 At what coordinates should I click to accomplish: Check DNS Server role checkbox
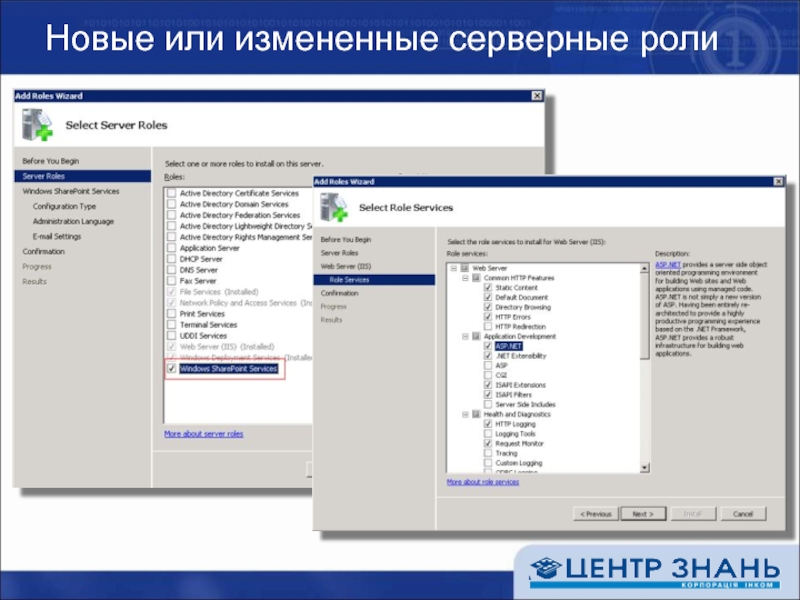[171, 270]
